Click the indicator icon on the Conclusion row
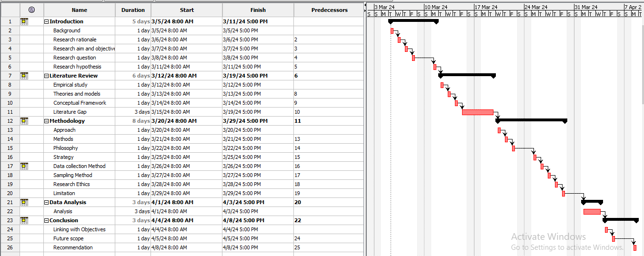The width and height of the screenshot is (644, 256). pos(24,220)
